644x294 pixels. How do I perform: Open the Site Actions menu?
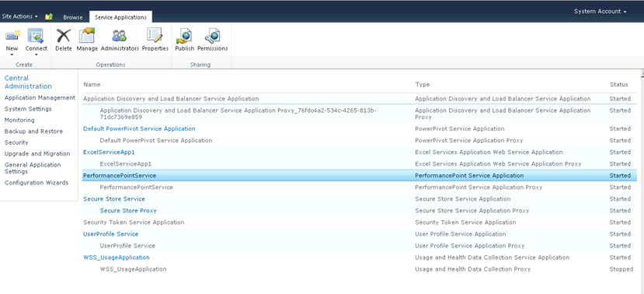pos(19,16)
